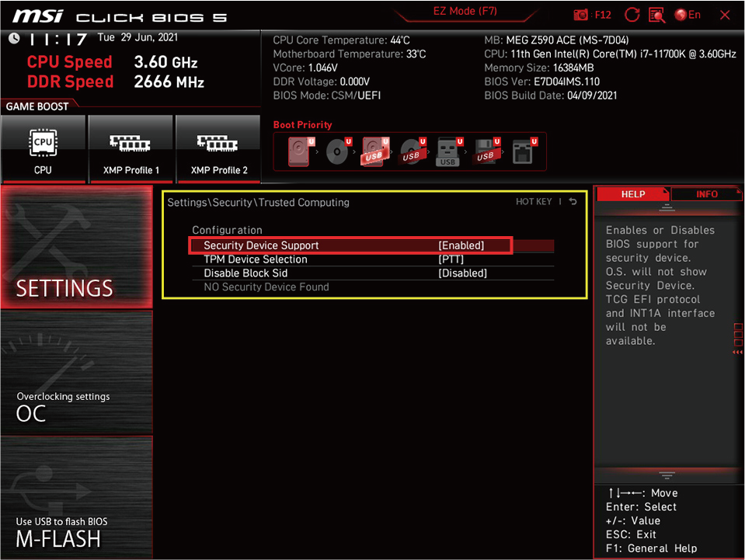745x560 pixels.
Task: Enable the CPU Game Boost button
Action: point(44,148)
